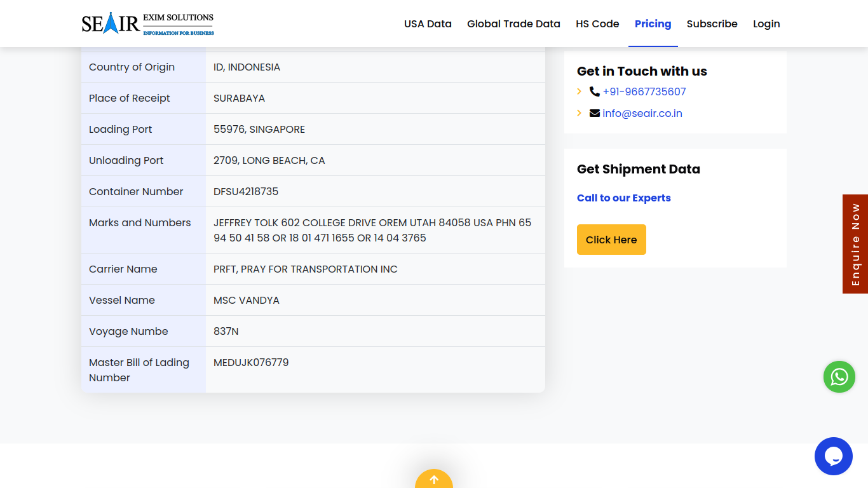Click the WhatsApp chat icon
The height and width of the screenshot is (488, 868).
[839, 377]
